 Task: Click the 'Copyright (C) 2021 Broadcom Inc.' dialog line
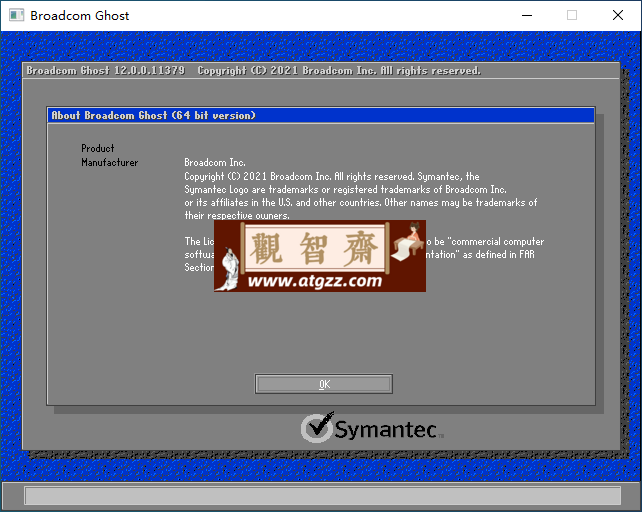332,177
